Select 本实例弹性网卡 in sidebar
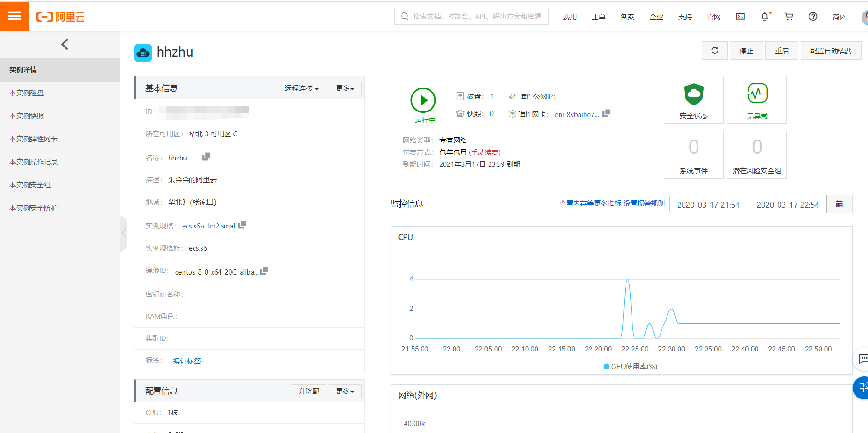868x433 pixels. coord(60,139)
